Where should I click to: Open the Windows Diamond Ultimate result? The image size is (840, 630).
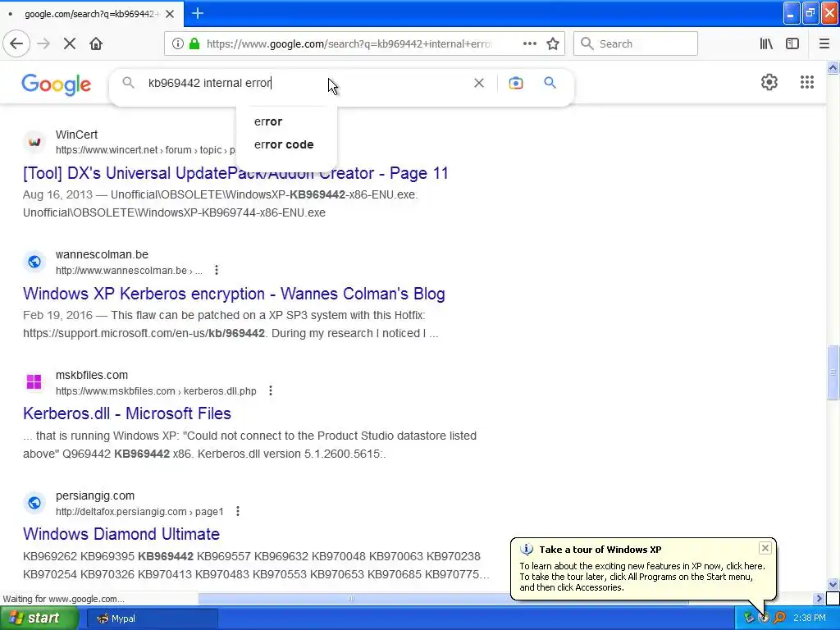tap(121, 534)
